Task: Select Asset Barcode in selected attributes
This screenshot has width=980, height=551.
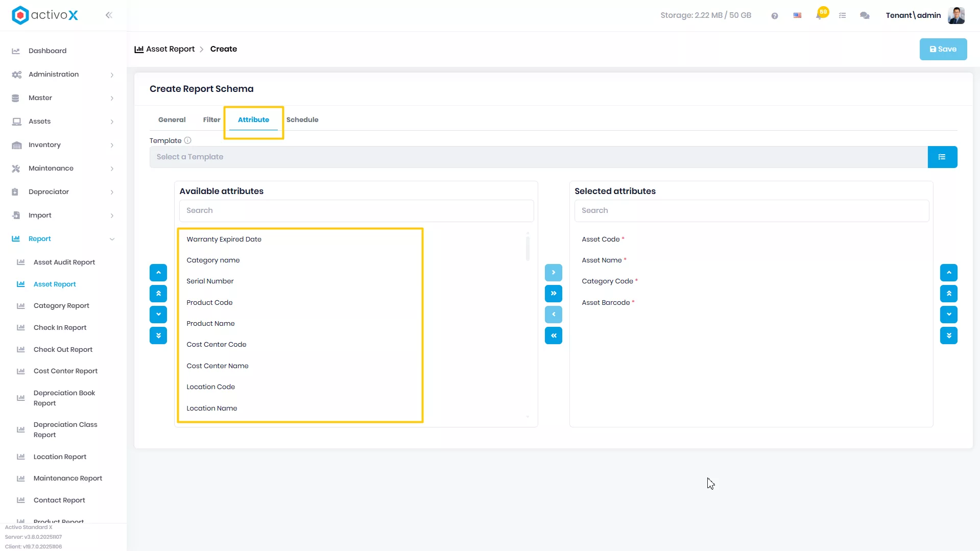Action: click(x=606, y=303)
